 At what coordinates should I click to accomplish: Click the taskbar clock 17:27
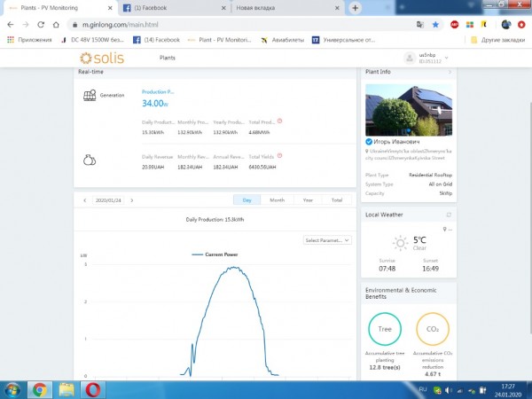tap(507, 387)
